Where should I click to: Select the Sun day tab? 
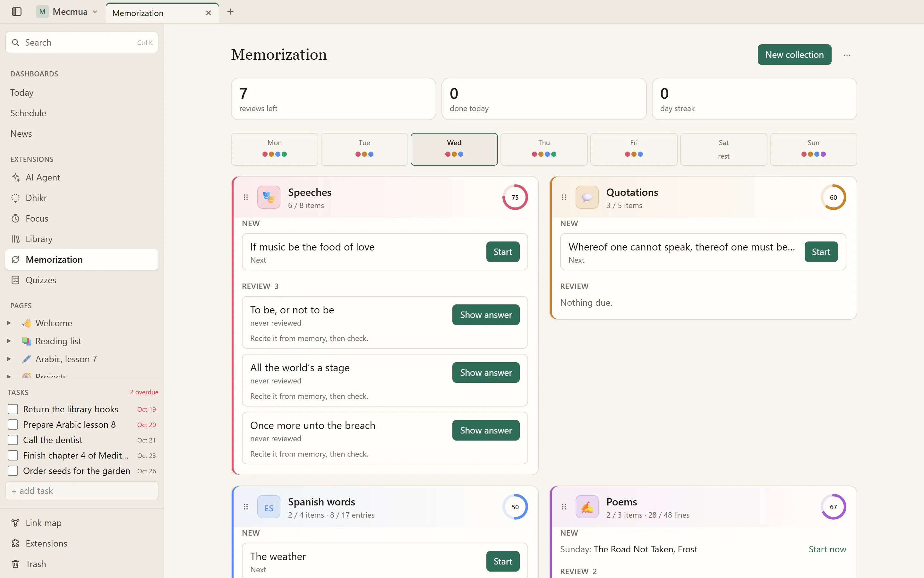(813, 149)
